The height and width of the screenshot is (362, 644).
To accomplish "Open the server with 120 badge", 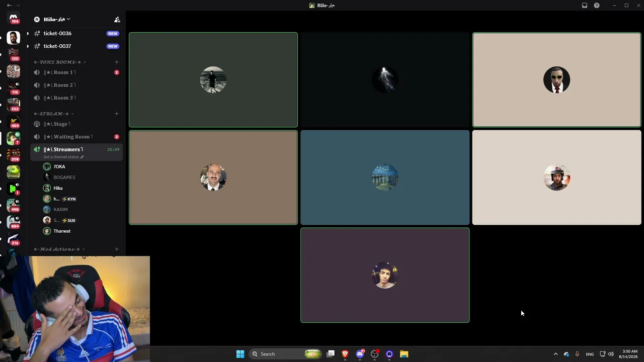I will point(14,54).
